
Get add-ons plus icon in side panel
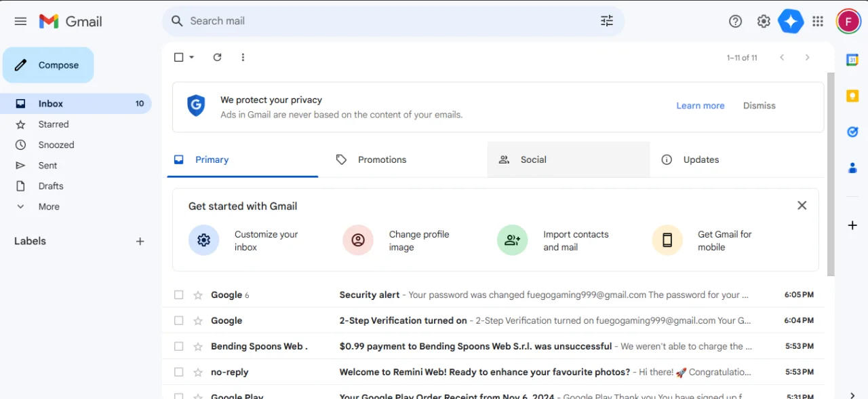point(852,225)
